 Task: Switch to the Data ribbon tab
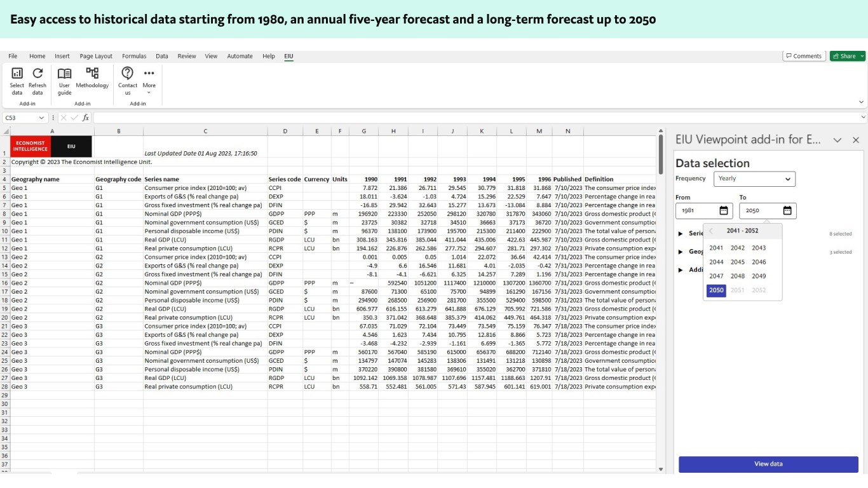(162, 56)
